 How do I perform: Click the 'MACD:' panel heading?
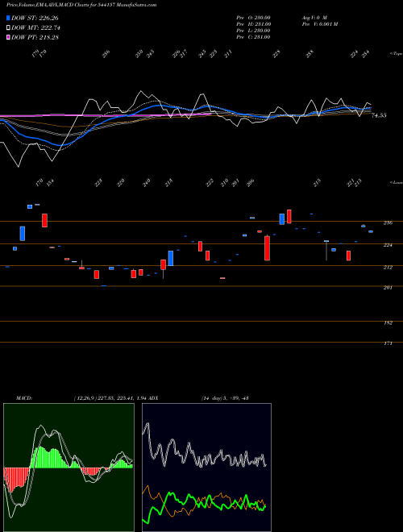24,398
